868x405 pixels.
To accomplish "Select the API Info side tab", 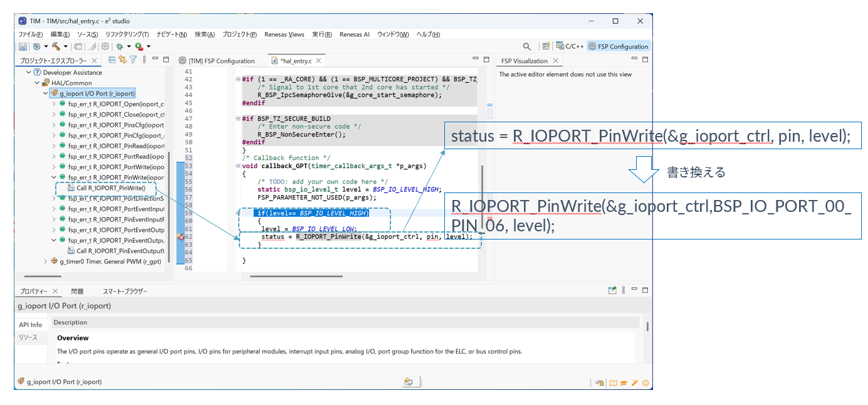I will coord(31,325).
